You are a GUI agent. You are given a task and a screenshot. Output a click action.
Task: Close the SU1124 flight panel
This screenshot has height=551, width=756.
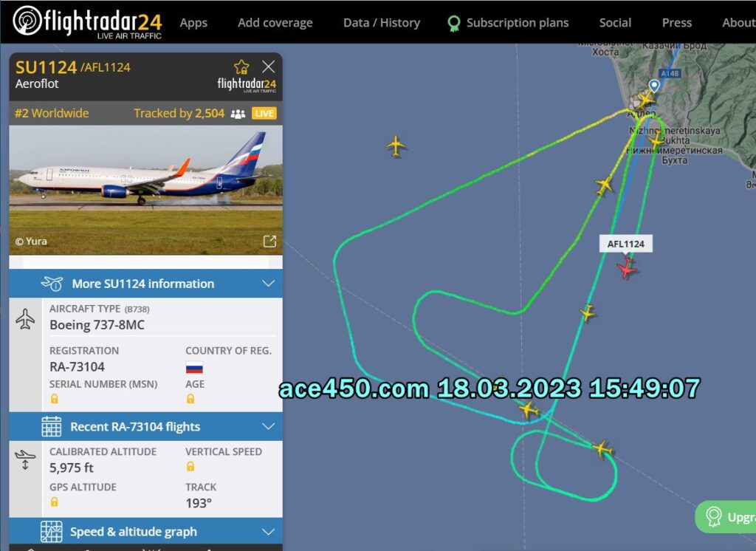click(269, 66)
